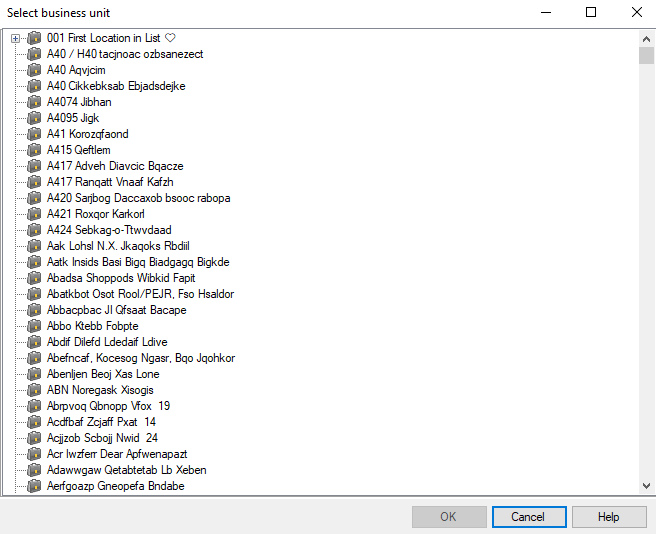Viewport: 656px width, 534px height.
Task: Choose A420 Sarjbog Daccaxob bsooc rabopa
Action: (138, 198)
